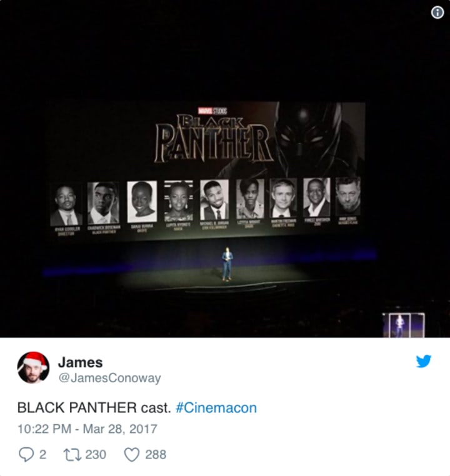Follow the #Cinemacon hashtag link

point(216,407)
